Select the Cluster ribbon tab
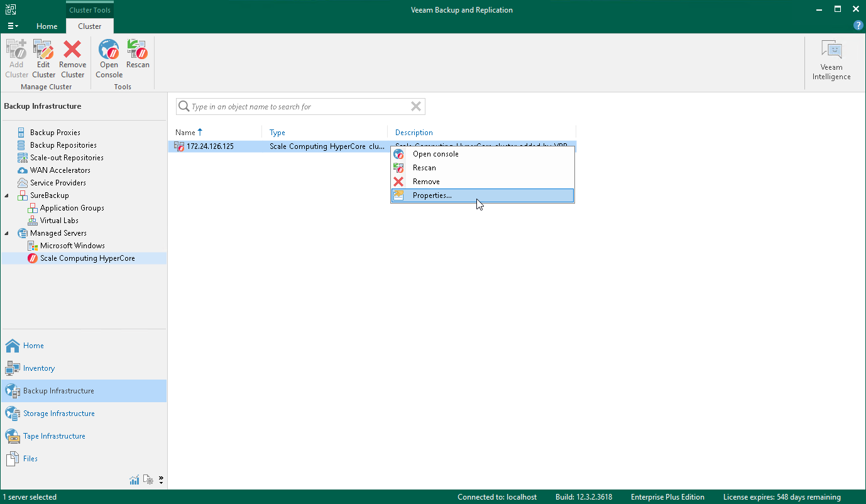The width and height of the screenshot is (866, 504). click(x=90, y=26)
